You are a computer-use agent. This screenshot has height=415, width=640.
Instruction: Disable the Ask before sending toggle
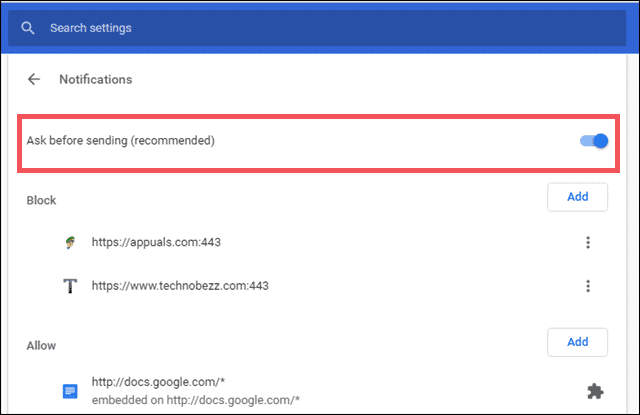594,141
